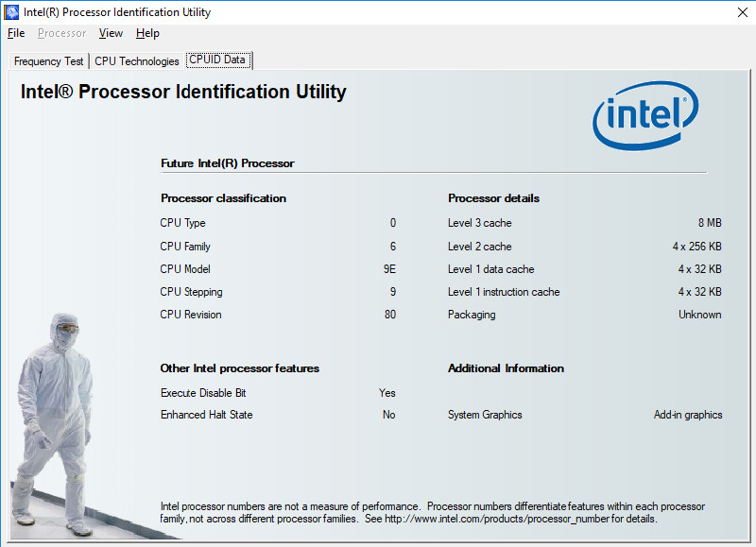Viewport: 756px width, 547px height.
Task: Click the CPU Family value '6'
Action: coord(393,247)
